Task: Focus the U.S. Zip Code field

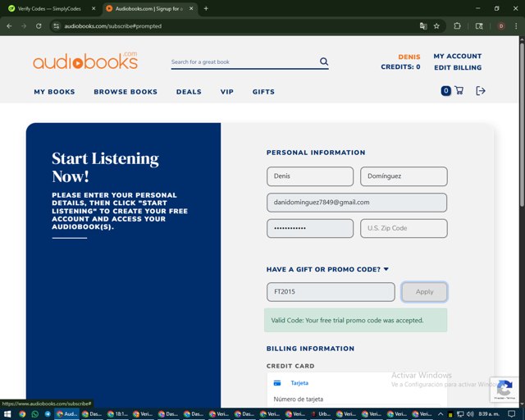Action: (x=404, y=228)
